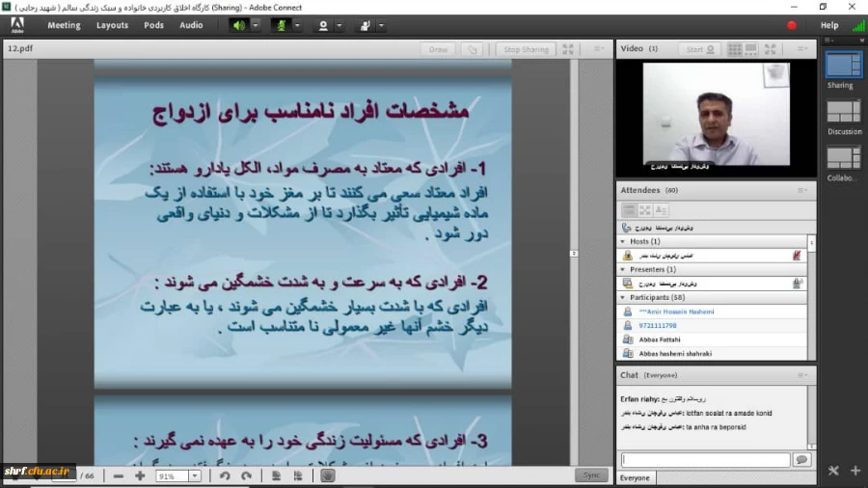Click the Start webcam button in the Video pod
Image resolution: width=868 pixels, height=488 pixels.
pyautogui.click(x=699, y=49)
